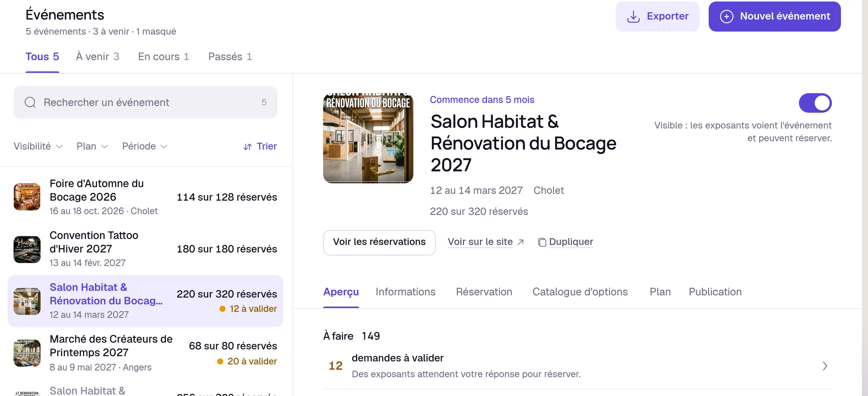Click the Marché des Créateurs thumbnail

pos(27,353)
